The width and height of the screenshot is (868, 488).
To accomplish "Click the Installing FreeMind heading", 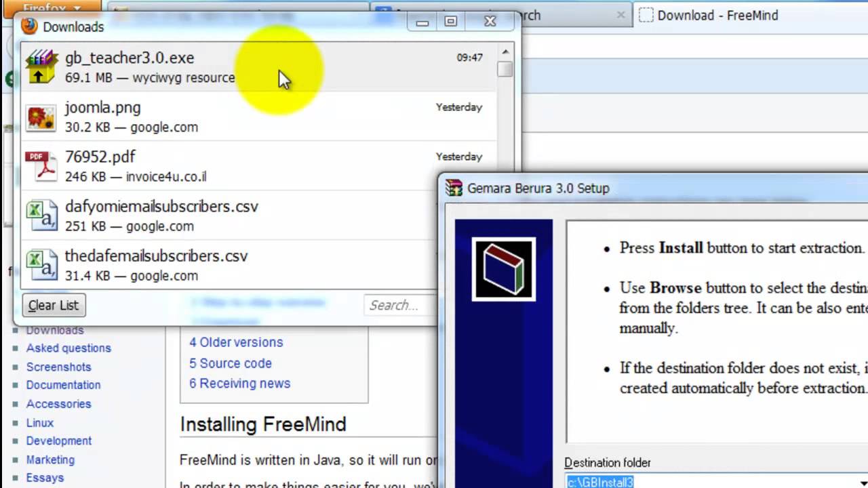I will pyautogui.click(x=263, y=424).
